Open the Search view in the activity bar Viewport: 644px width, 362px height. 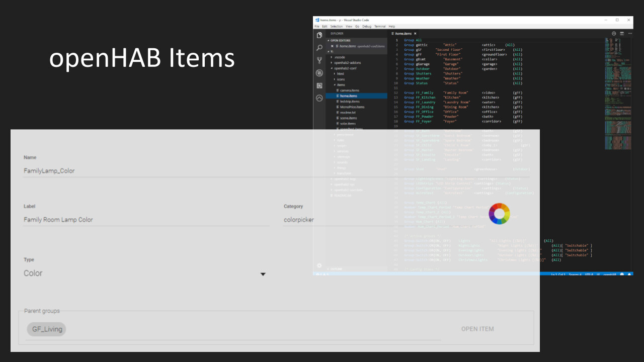319,48
